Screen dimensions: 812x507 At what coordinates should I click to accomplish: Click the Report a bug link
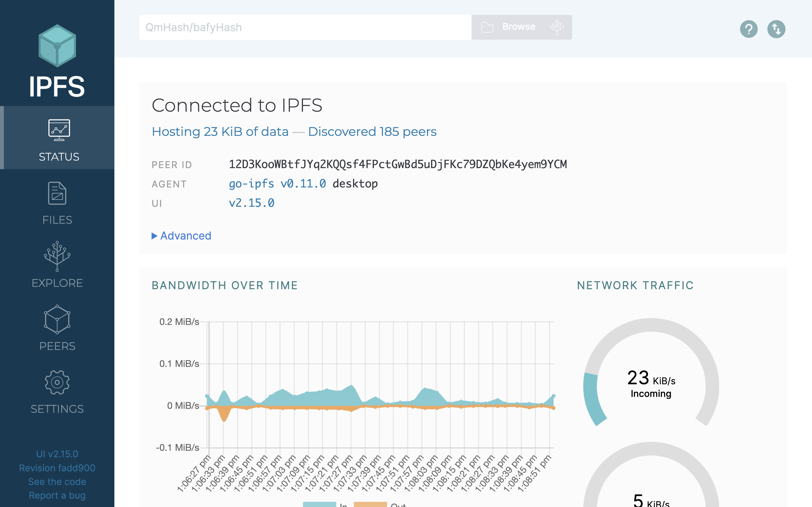(x=57, y=495)
